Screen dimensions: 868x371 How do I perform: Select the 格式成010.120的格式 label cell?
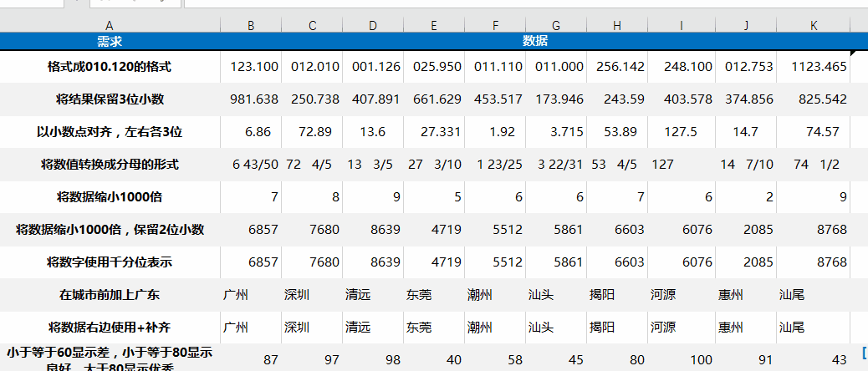[110, 67]
